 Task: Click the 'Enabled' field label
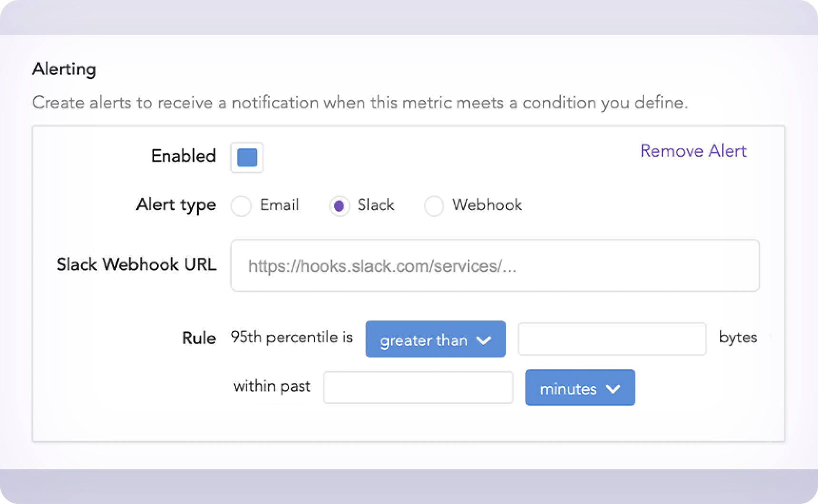point(184,156)
